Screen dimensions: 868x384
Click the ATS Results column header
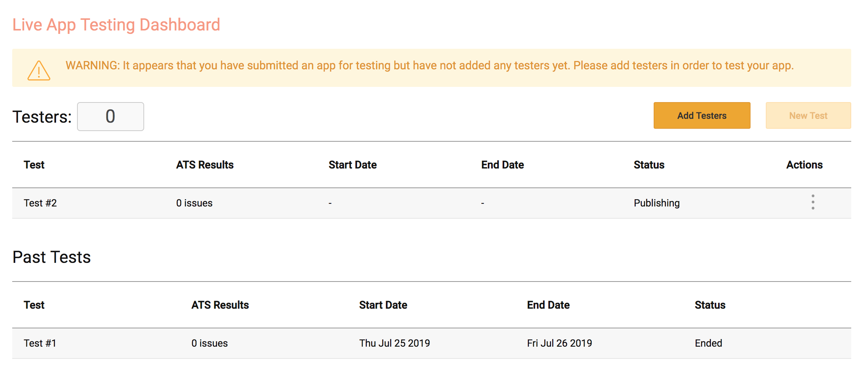(x=205, y=165)
